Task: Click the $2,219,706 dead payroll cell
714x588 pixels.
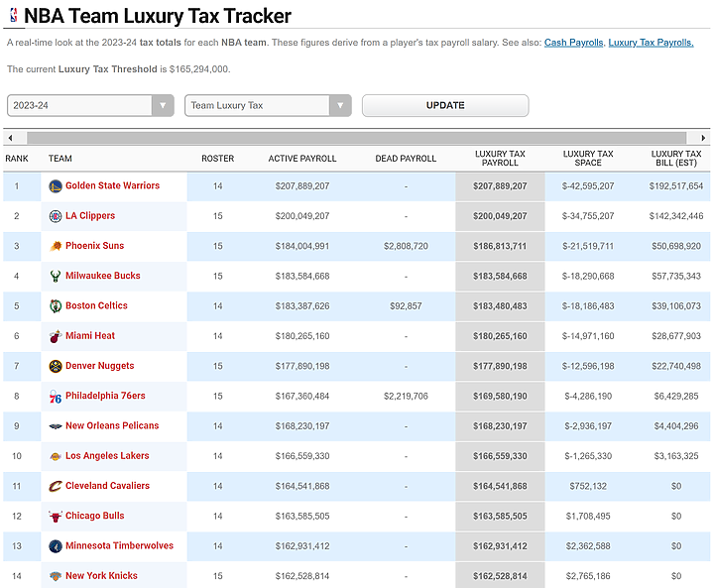Action: 406,397
